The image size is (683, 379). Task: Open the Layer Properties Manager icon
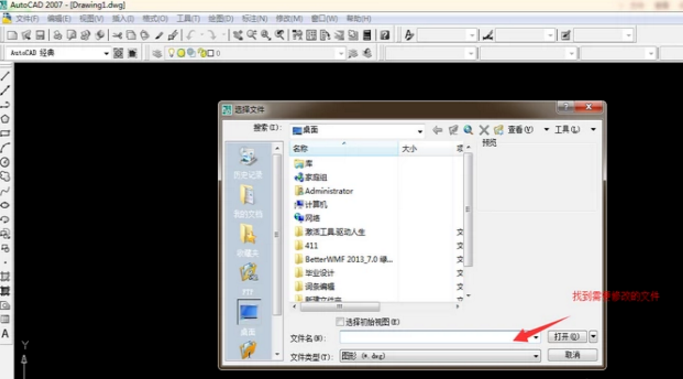(157, 53)
